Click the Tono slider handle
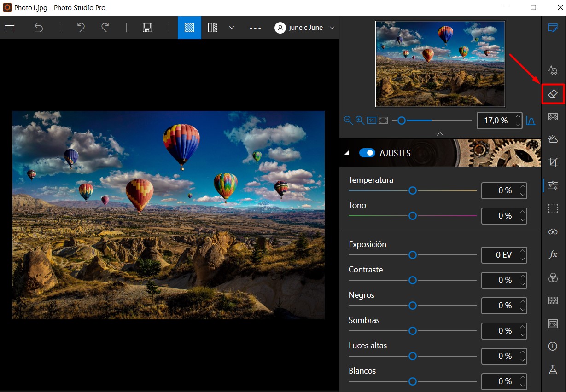 coord(413,216)
